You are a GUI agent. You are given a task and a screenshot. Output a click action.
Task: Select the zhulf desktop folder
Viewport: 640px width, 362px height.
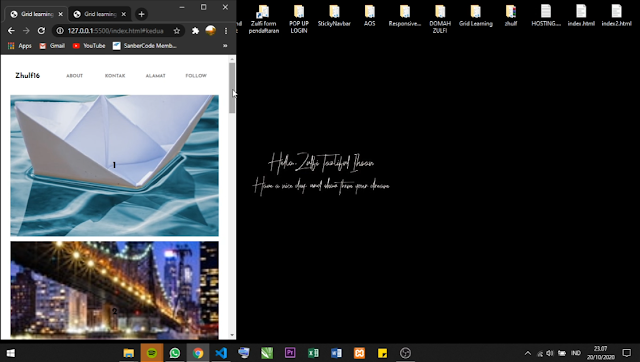point(511,16)
